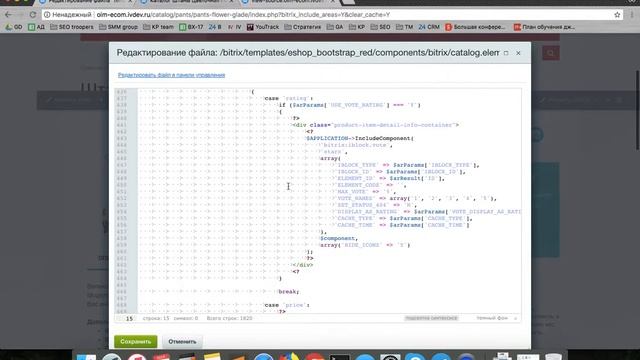
Task: Place cursor on the '$component,' line
Action: (339, 238)
